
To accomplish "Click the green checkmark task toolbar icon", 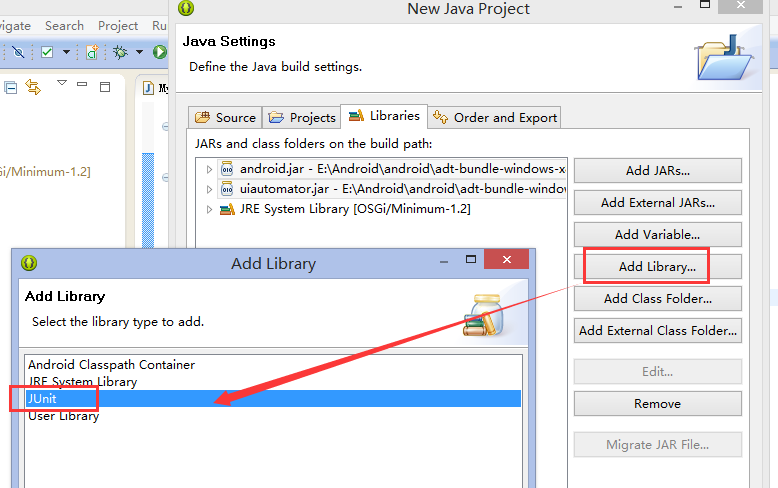I will (x=47, y=52).
